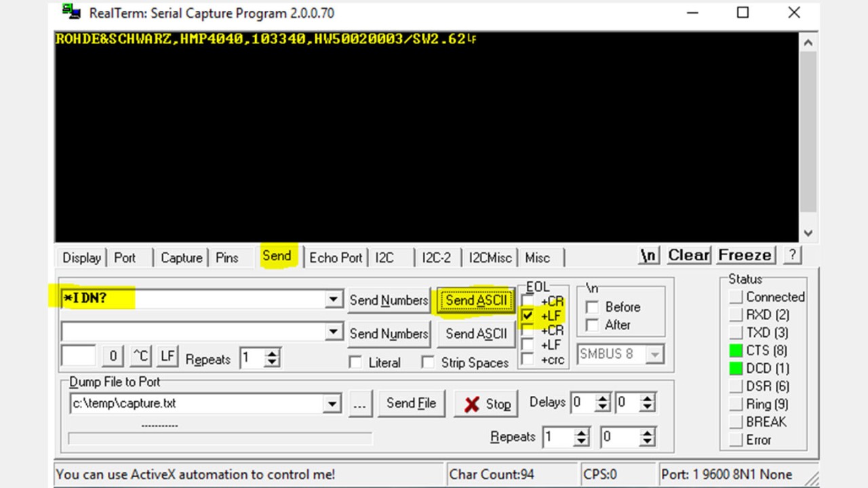The height and width of the screenshot is (488, 868).
Task: Adjust the dump Repeats spinner showing 0
Action: coord(647,437)
